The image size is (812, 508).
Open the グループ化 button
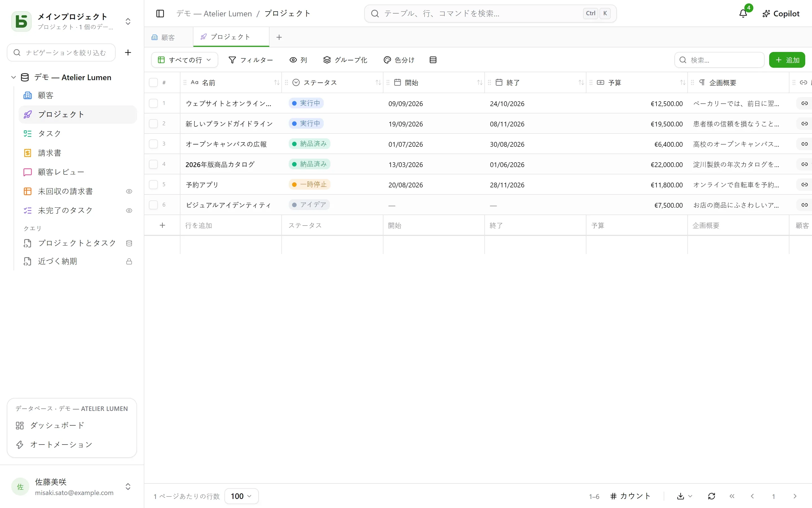[345, 60]
